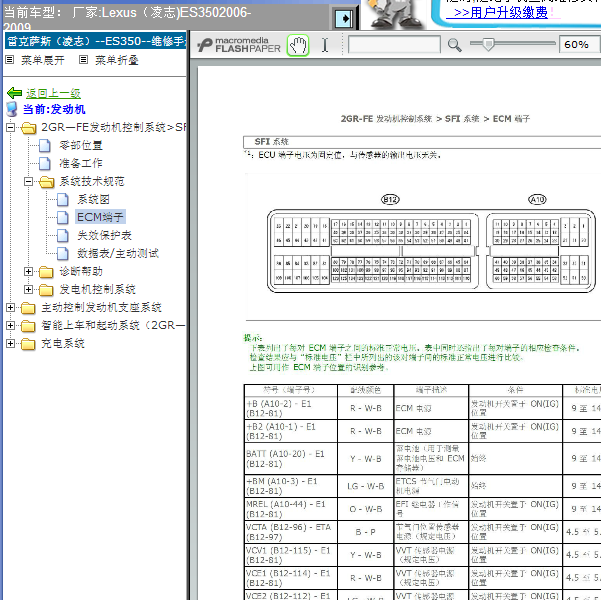Expand the 主动控制发动机支座系统 node
This screenshot has height=600, width=601.
[11, 307]
